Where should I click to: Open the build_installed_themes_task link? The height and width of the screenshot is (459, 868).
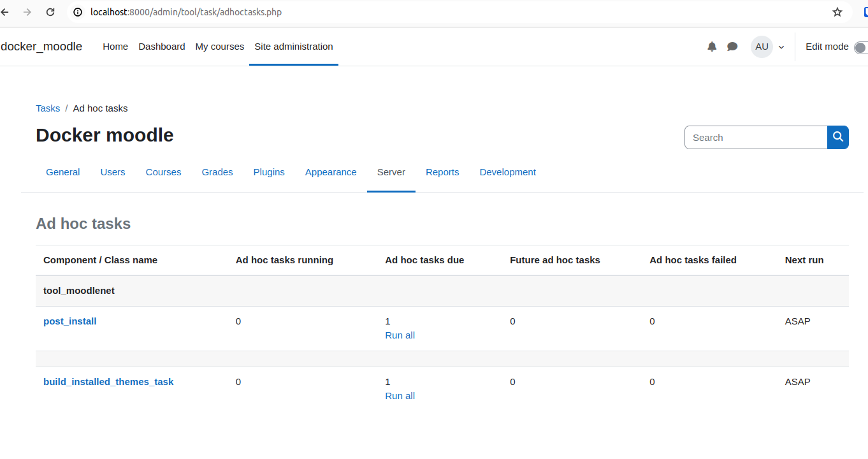[108, 382]
